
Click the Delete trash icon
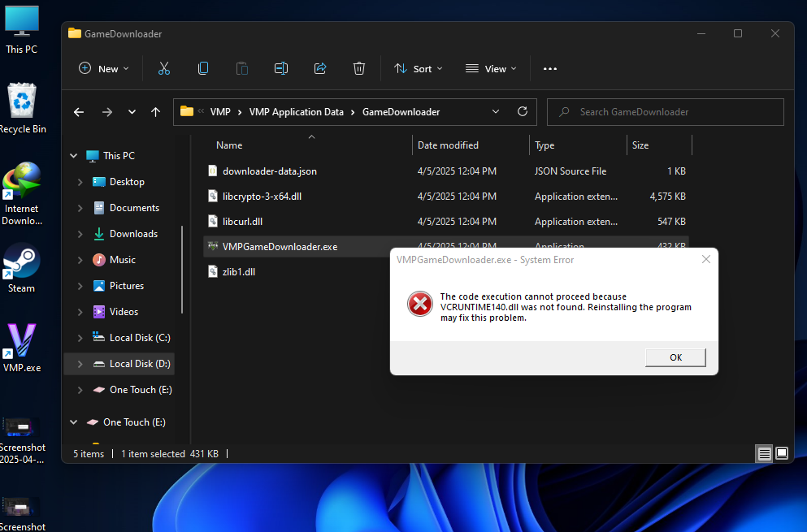359,69
